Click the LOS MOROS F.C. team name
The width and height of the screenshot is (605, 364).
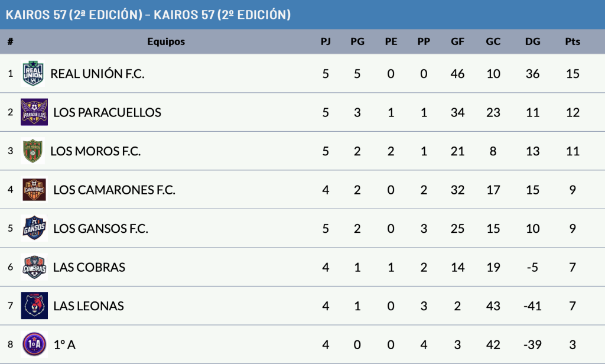[x=96, y=151]
